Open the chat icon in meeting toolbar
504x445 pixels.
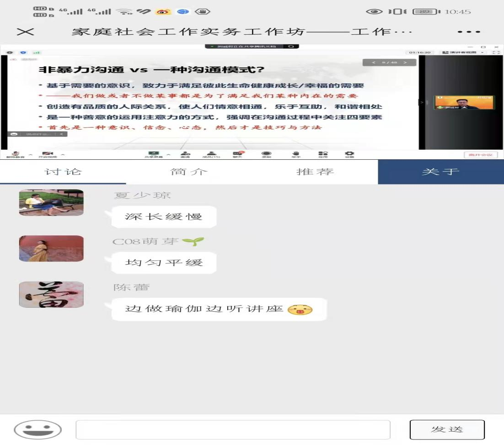pos(238,154)
